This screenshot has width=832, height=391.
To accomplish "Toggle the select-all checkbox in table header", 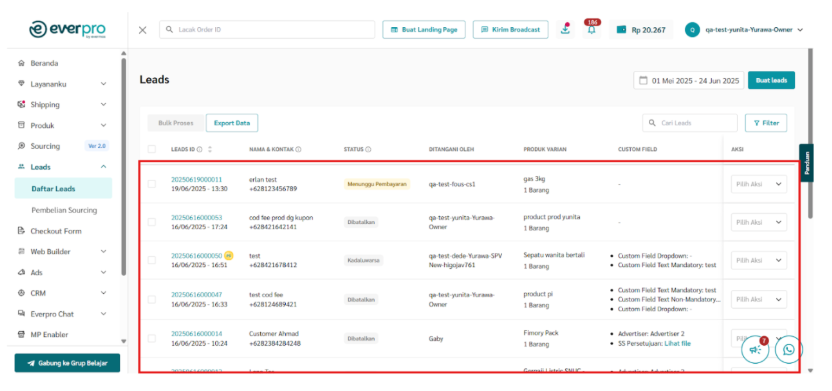I will click(x=152, y=149).
